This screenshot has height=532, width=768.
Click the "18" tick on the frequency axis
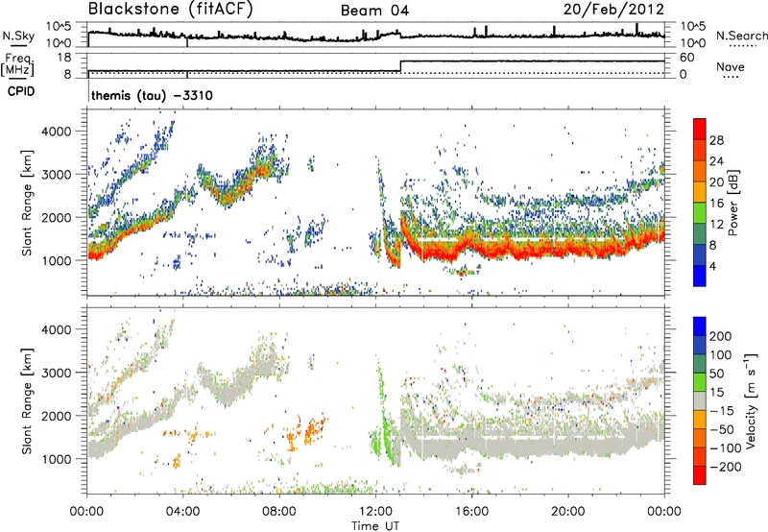click(x=64, y=58)
